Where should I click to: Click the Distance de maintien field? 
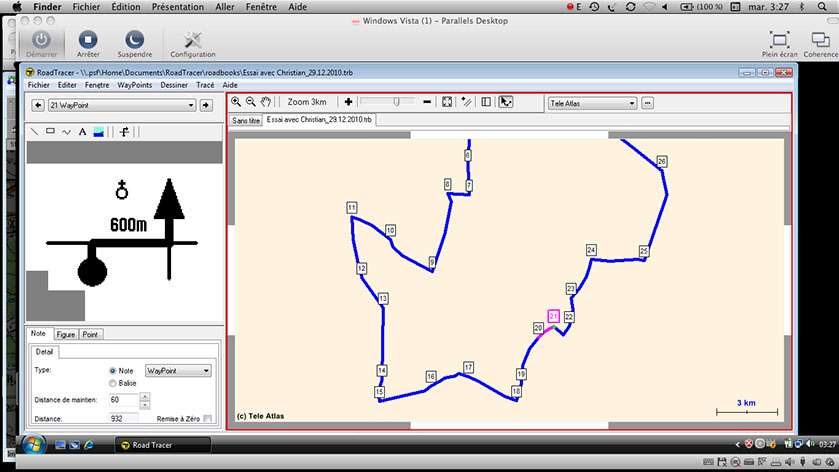tap(123, 401)
